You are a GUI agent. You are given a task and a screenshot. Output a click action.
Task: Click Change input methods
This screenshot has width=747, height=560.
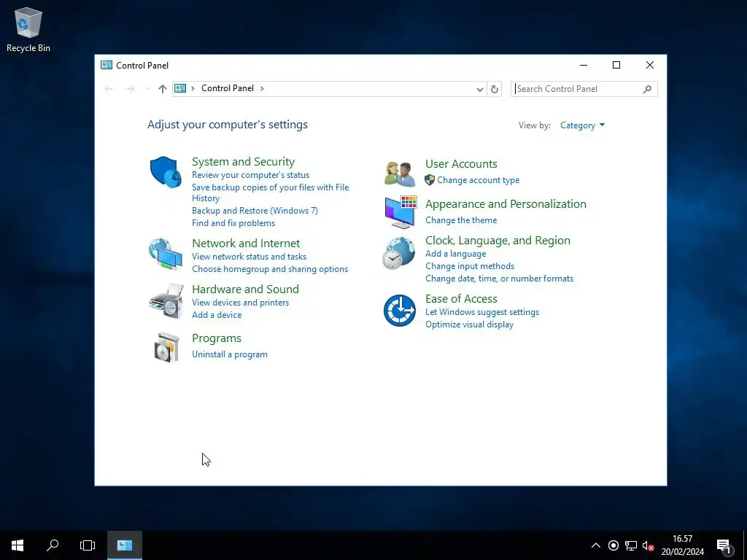coord(470,266)
